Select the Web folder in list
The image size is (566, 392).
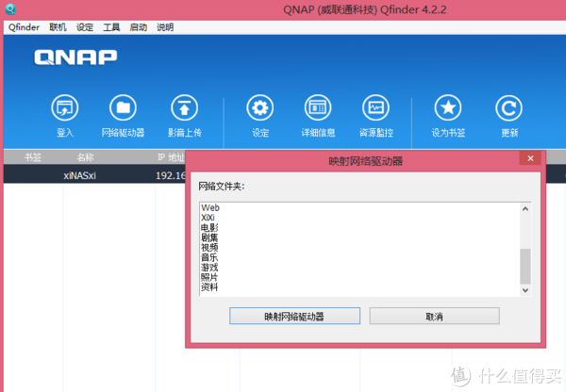click(210, 207)
